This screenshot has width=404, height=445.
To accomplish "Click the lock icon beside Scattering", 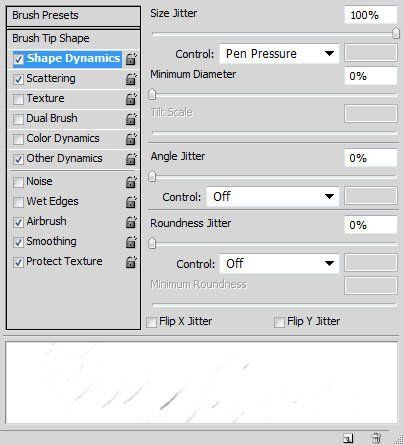I will point(131,79).
